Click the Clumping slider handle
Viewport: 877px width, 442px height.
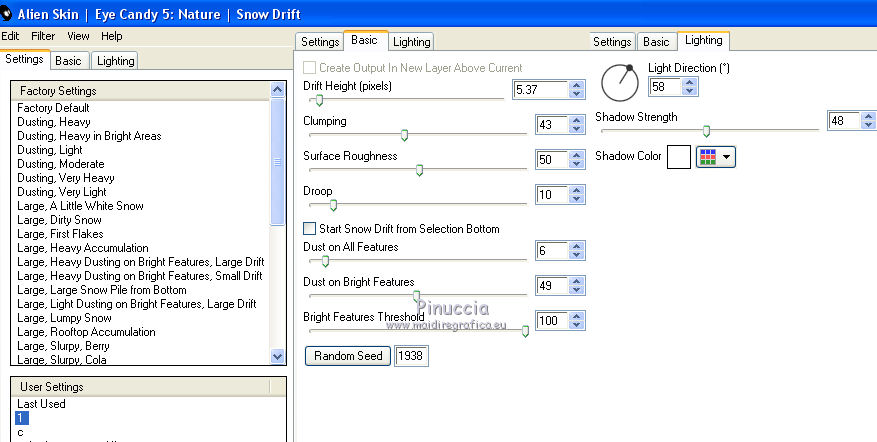[404, 135]
